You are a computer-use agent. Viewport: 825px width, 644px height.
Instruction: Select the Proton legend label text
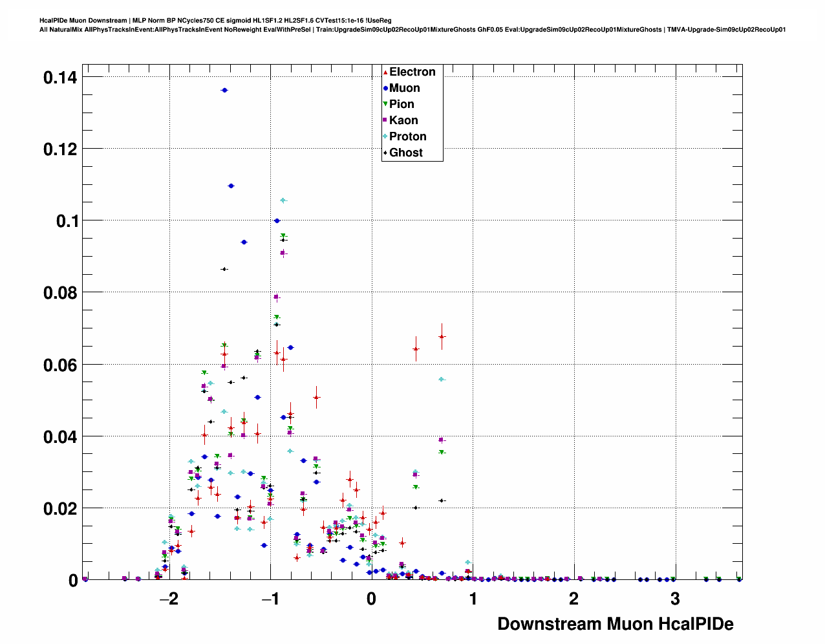(x=407, y=136)
